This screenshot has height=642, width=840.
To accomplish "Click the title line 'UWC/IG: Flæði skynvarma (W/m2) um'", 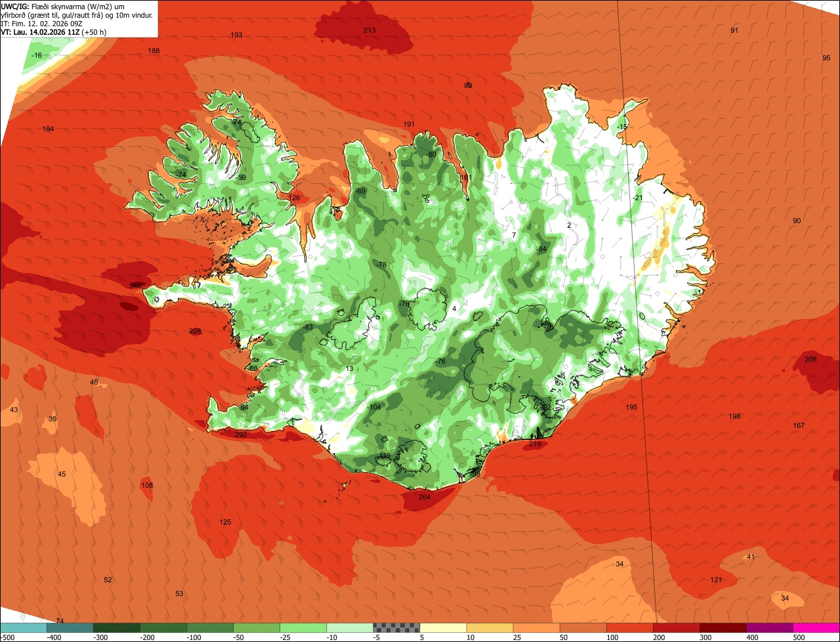I will (63, 6).
